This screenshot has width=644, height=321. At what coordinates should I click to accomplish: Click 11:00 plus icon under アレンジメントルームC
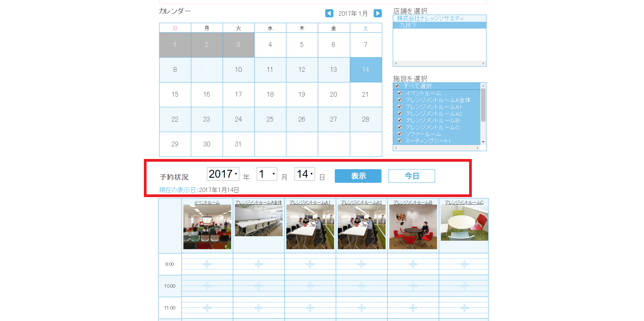(x=464, y=308)
